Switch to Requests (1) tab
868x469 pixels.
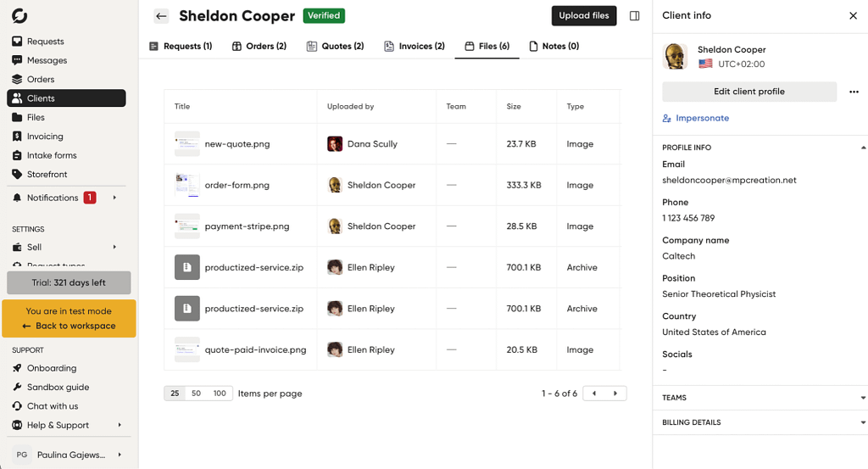click(181, 46)
